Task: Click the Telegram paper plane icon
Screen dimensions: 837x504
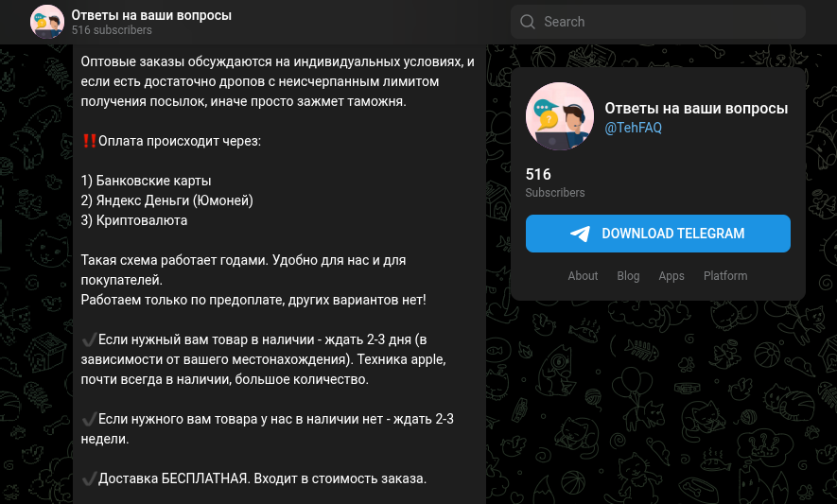Action: pyautogui.click(x=581, y=234)
